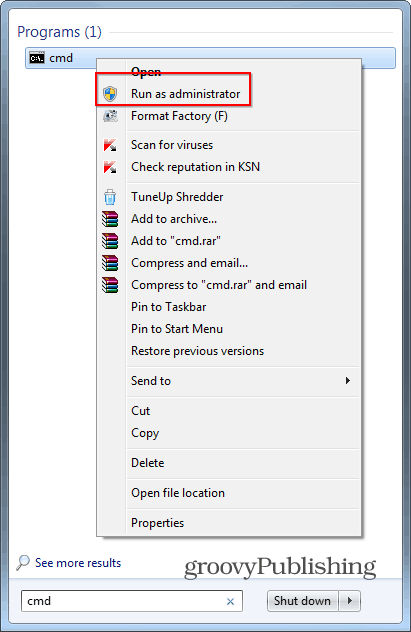411x632 pixels.
Task: Click the Format Factory icon in the context menu
Action: click(110, 116)
